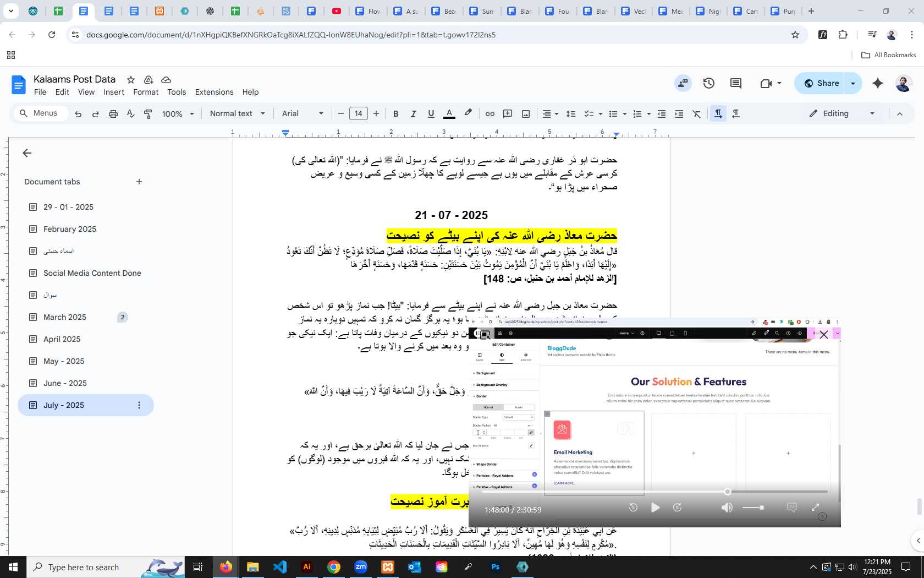The height and width of the screenshot is (578, 924).
Task: Print the document using printer icon
Action: click(x=113, y=114)
